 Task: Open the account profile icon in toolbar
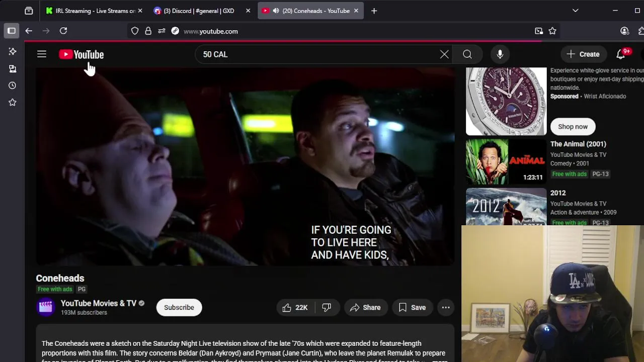pos(625,31)
